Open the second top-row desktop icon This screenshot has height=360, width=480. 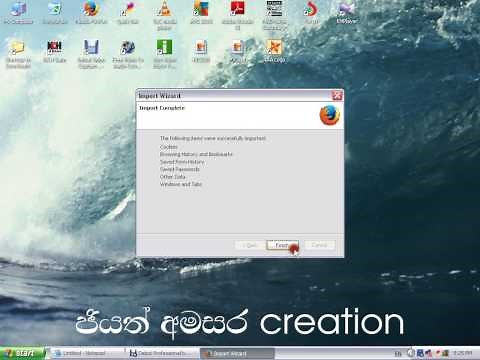[55, 13]
